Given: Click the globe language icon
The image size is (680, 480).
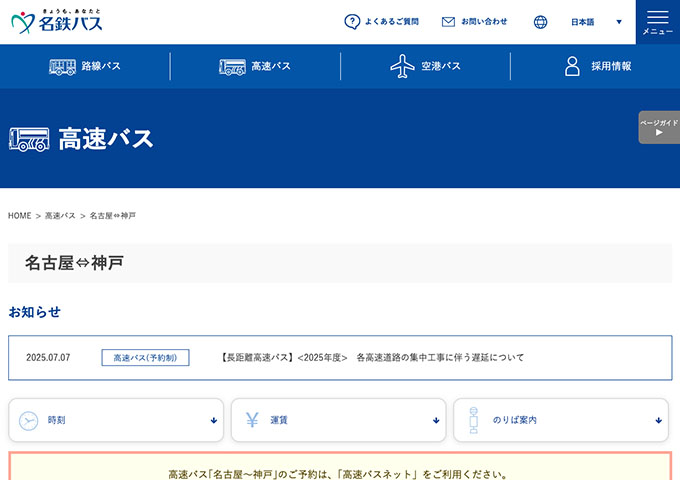Looking at the screenshot, I should (540, 21).
